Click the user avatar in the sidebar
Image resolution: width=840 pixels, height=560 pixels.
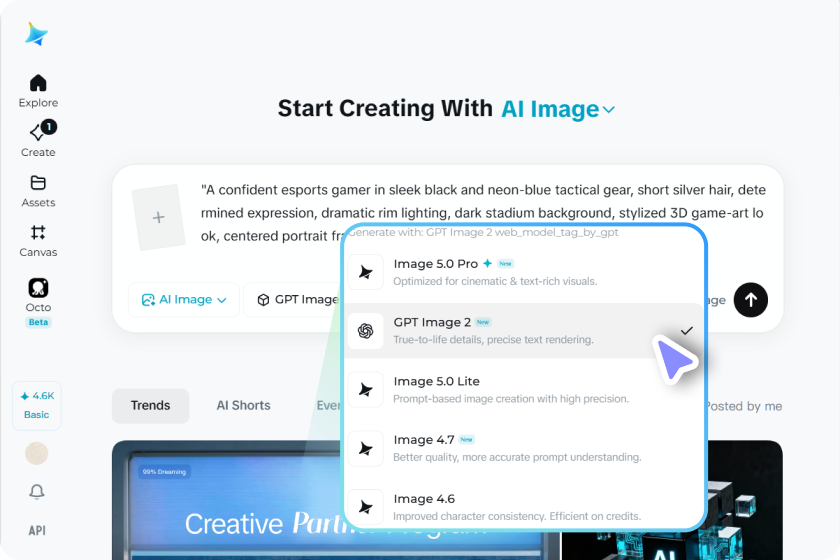click(37, 453)
